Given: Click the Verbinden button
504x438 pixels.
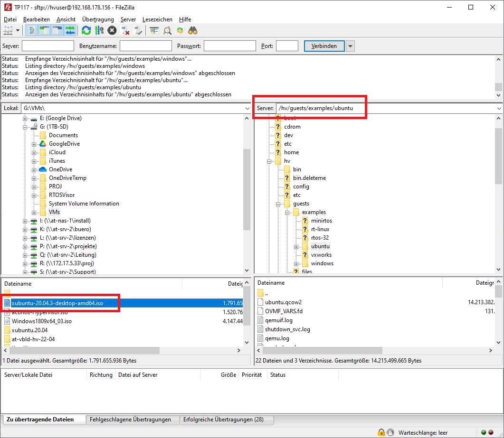Looking at the screenshot, I should pos(323,46).
